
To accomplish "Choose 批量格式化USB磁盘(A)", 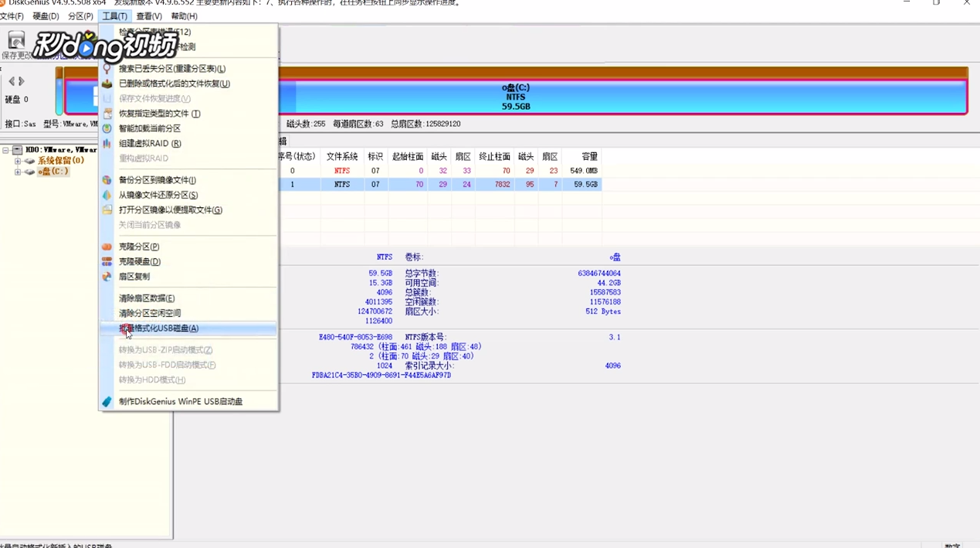I will [x=188, y=328].
